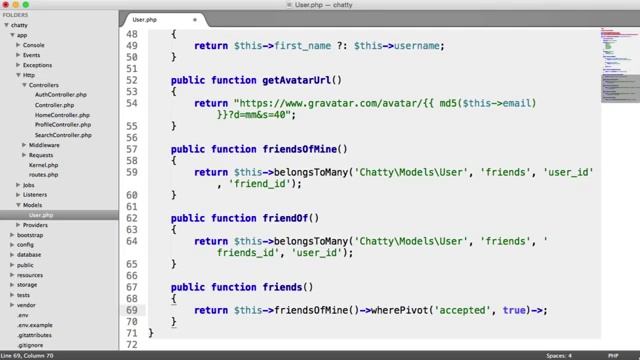Image resolution: width=640 pixels, height=360 pixels.
Task: Open ProfileController.php file
Action: [63, 125]
